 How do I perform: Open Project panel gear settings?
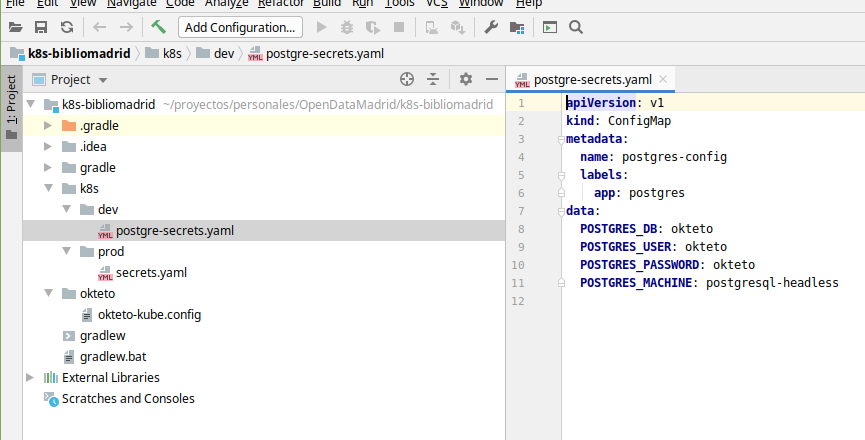point(466,79)
